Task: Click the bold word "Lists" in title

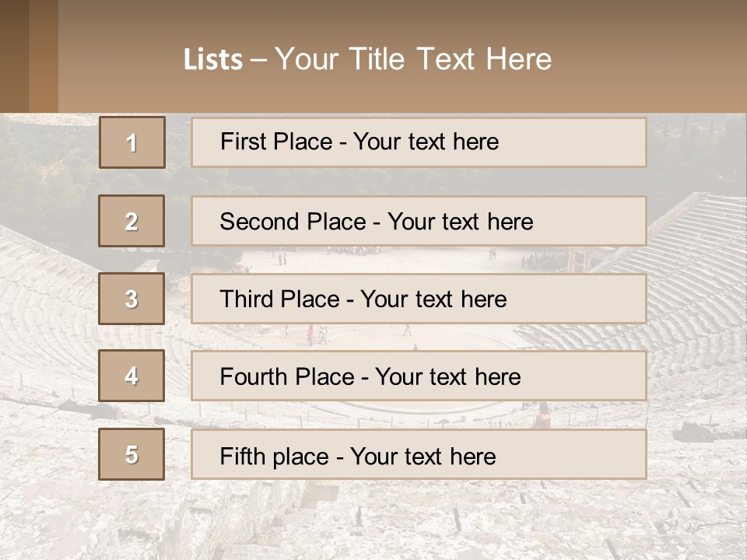Action: 212,60
